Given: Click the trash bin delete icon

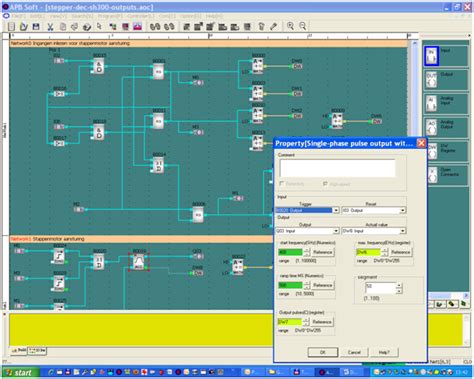Looking at the screenshot, I should point(261,26).
